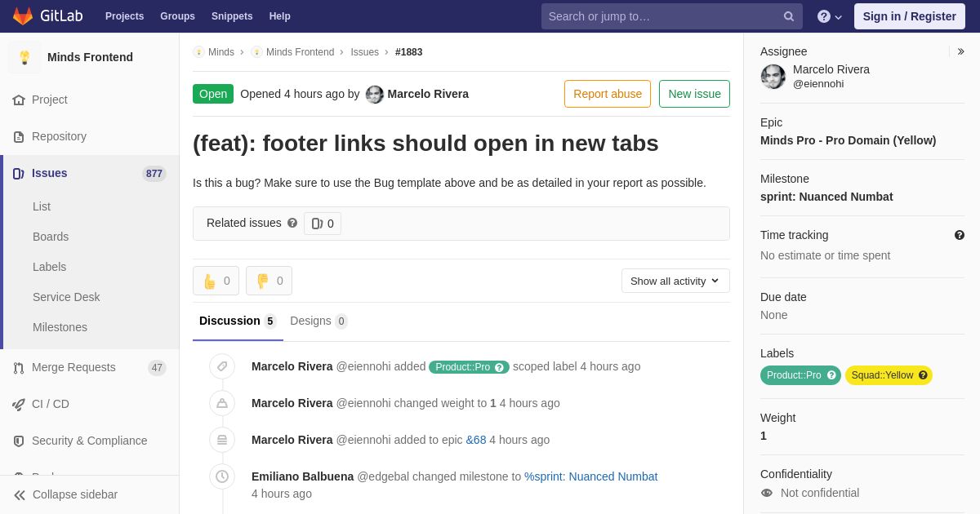Click the Squad::Yellow label
The height and width of the screenshot is (514, 980).
pyautogui.click(x=889, y=375)
